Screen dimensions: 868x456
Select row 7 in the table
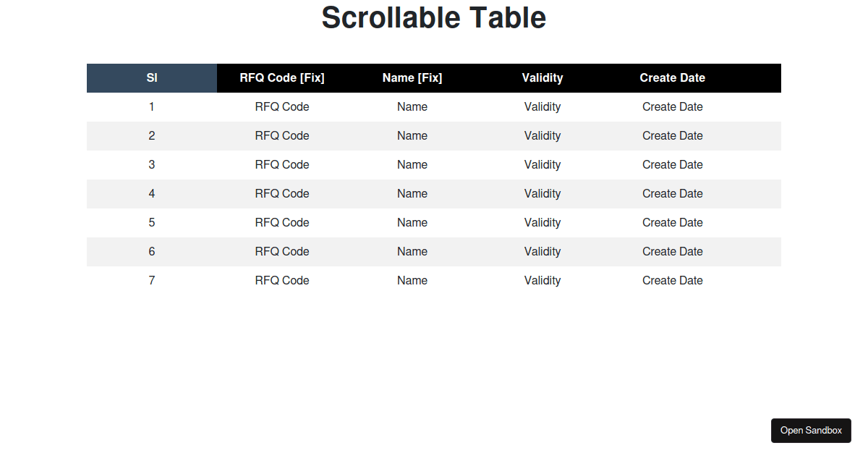click(x=434, y=280)
